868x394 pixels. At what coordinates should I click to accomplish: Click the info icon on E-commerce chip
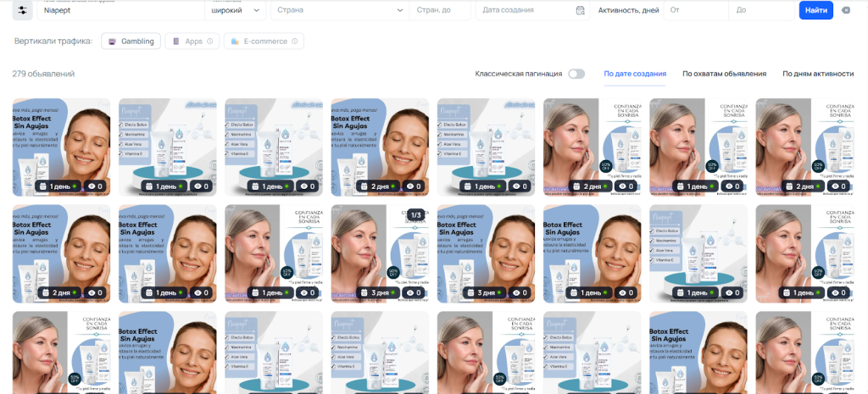click(x=294, y=41)
